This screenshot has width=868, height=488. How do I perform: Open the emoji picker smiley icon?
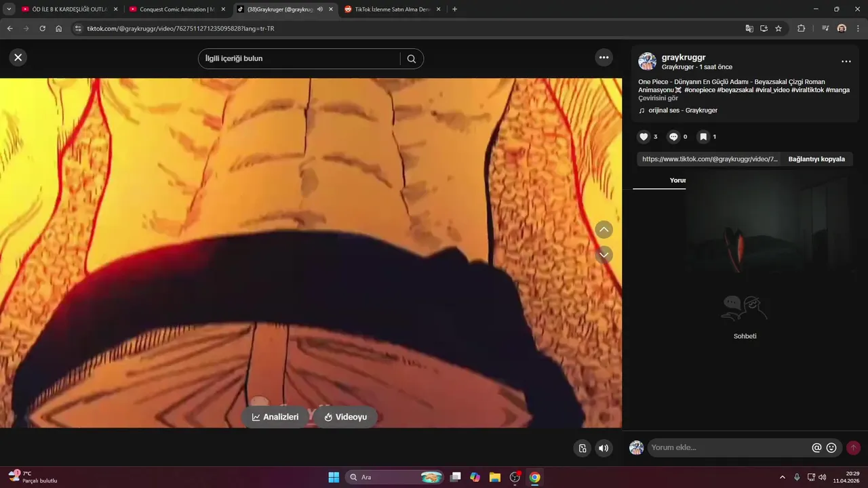[x=831, y=448]
